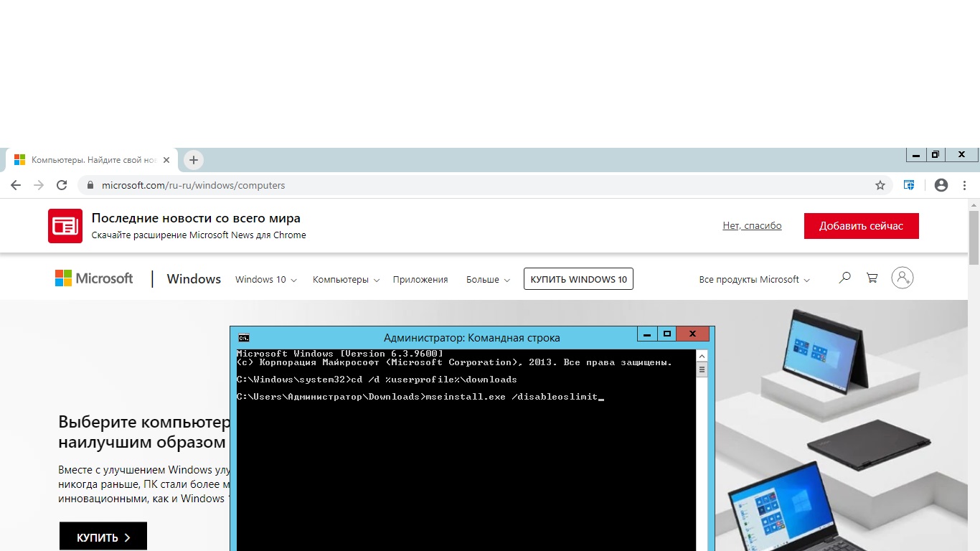Open the Microsoft News extension icon

[909, 185]
